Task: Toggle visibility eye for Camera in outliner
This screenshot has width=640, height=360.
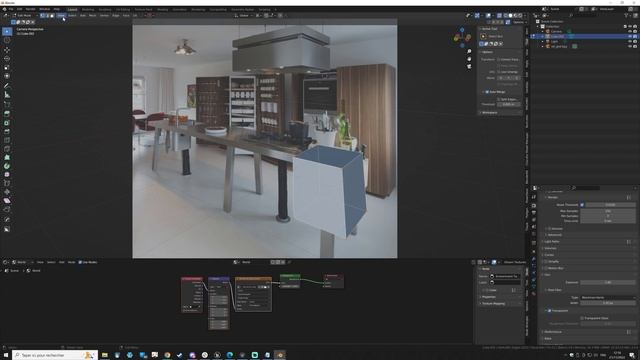Action: pyautogui.click(x=630, y=31)
